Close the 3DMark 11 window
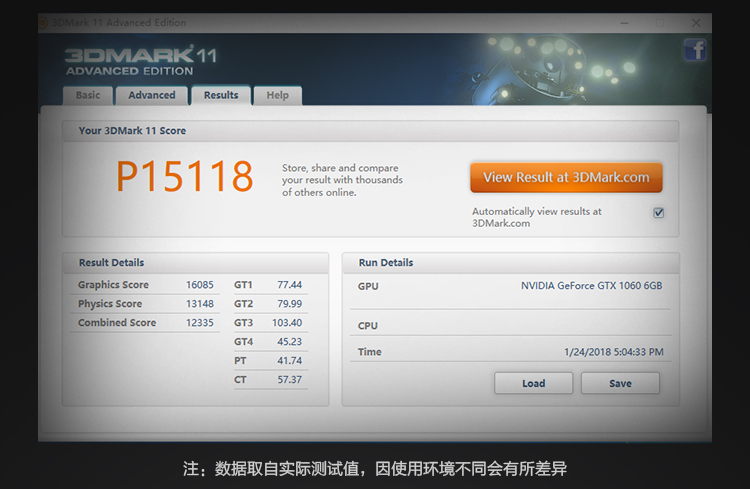The image size is (750, 489). (696, 22)
